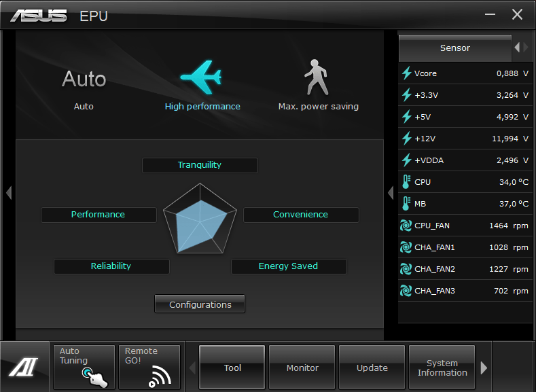This screenshot has height=392, width=536.
Task: Open the Update menu
Action: pyautogui.click(x=372, y=368)
